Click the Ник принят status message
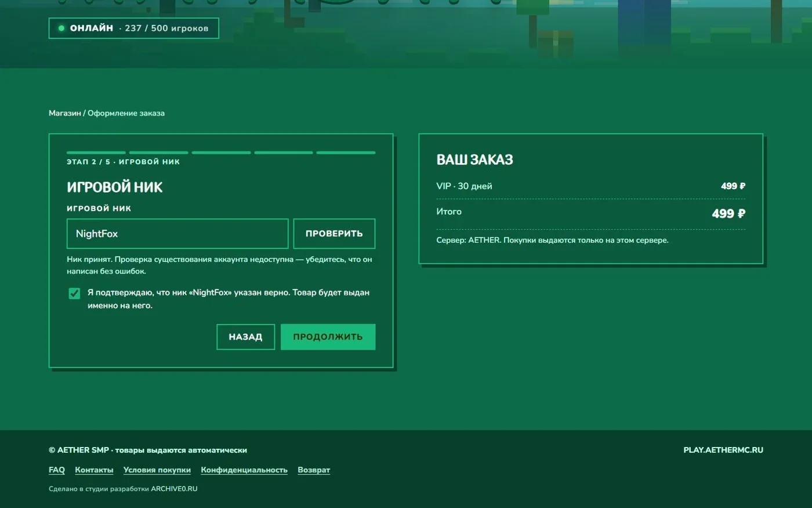This screenshot has height=508, width=812. tap(219, 265)
